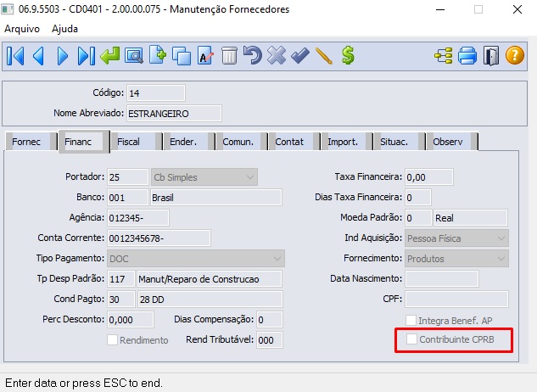The width and height of the screenshot is (537, 392).
Task: Go to the next supplier record
Action: click(x=62, y=56)
